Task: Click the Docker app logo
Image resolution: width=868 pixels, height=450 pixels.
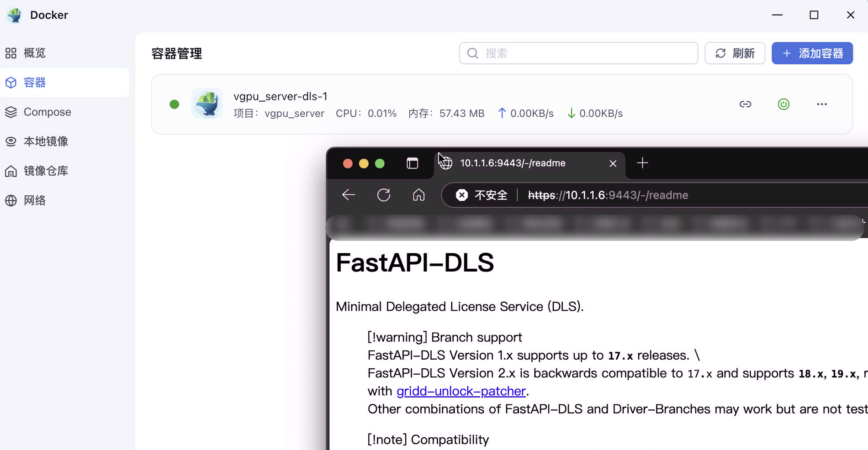Action: tap(14, 15)
